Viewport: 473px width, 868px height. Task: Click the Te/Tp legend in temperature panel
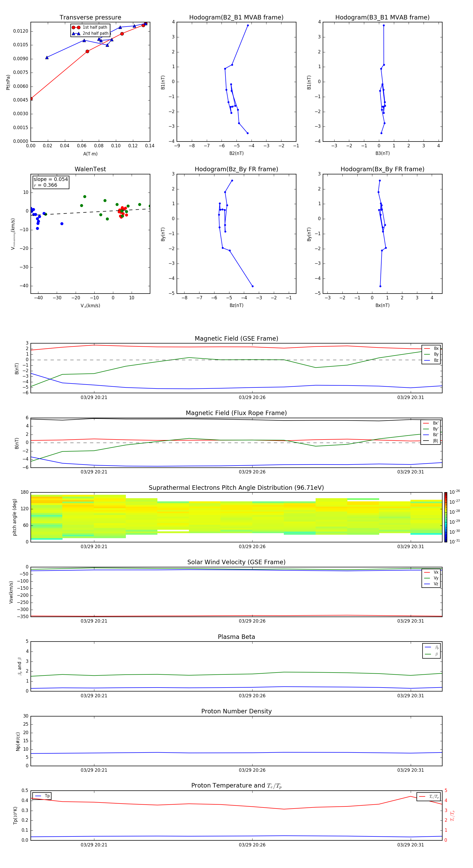pos(429,796)
